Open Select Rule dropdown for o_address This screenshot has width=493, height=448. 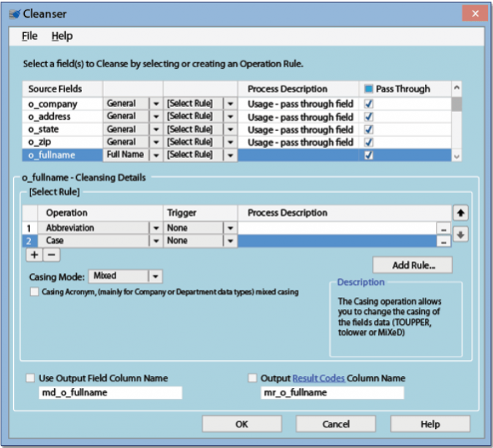(x=230, y=117)
